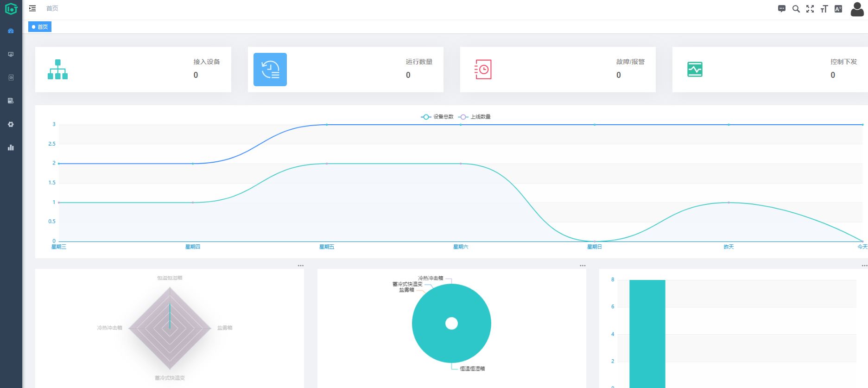Viewport: 868px width, 388px height.
Task: Click the search magnifier icon
Action: pyautogui.click(x=796, y=9)
